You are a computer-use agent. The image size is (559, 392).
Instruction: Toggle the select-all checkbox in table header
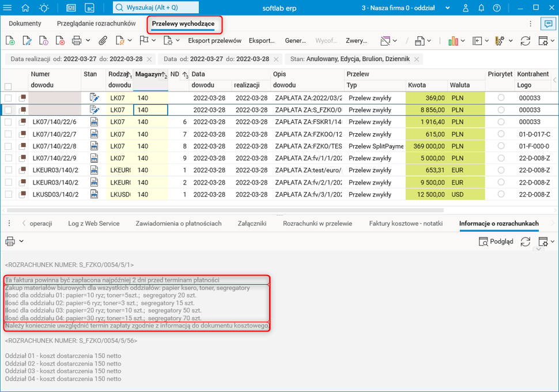coord(8,86)
